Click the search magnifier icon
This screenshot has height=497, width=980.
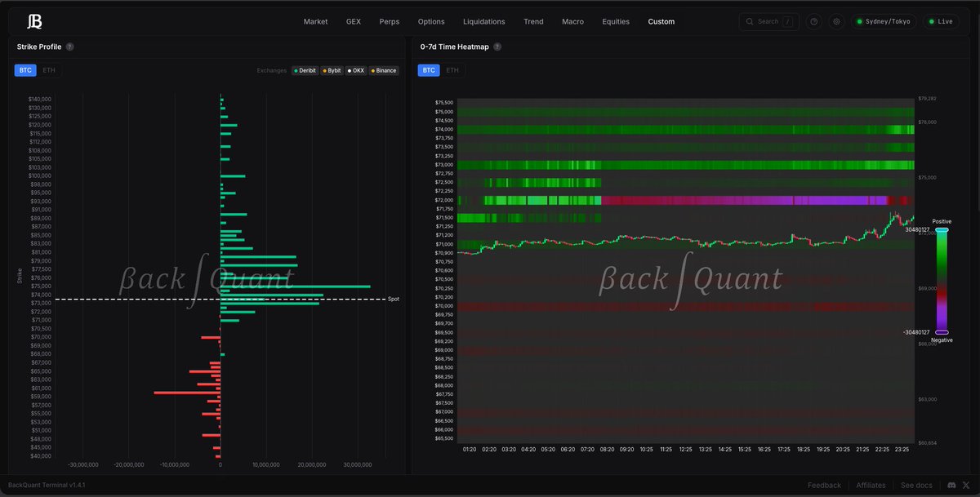[x=751, y=21]
